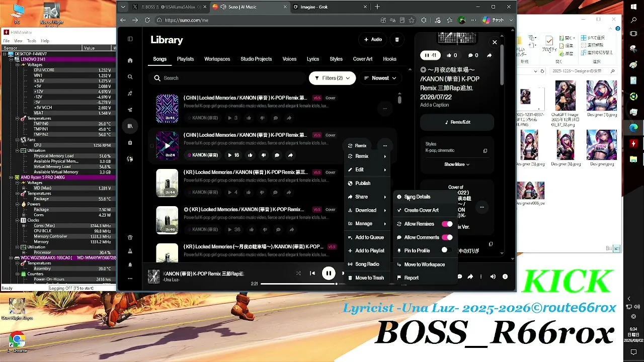Open the info icon in player bar
This screenshot has height=362, width=644.
point(505,276)
